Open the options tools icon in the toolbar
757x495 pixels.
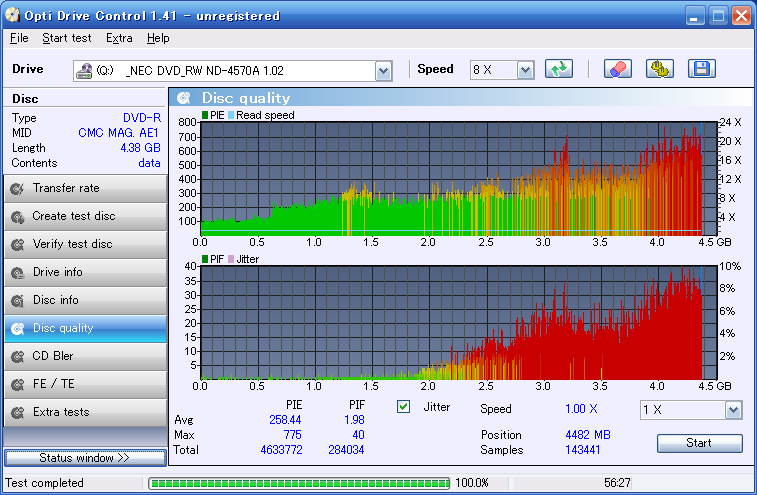tap(659, 69)
